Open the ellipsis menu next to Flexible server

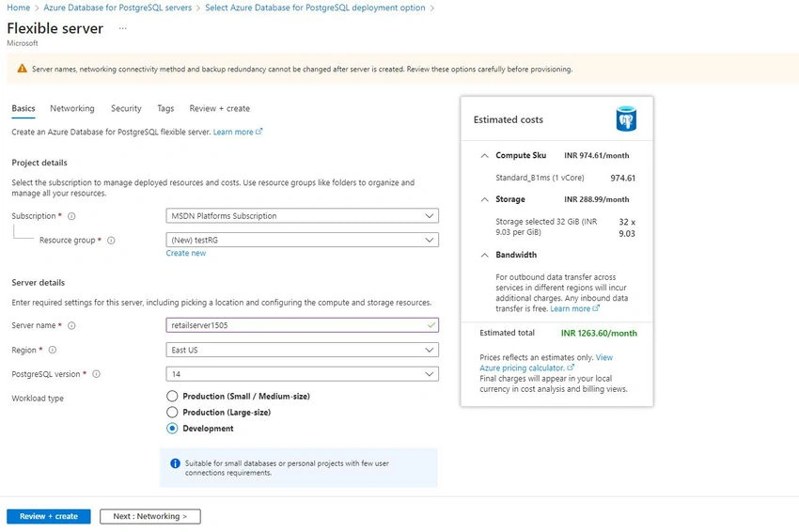[123, 28]
